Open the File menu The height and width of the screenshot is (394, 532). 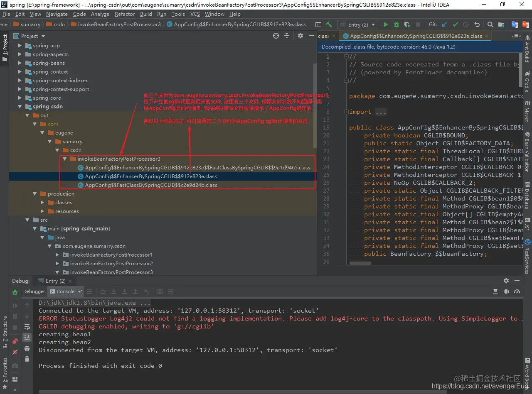[6, 14]
